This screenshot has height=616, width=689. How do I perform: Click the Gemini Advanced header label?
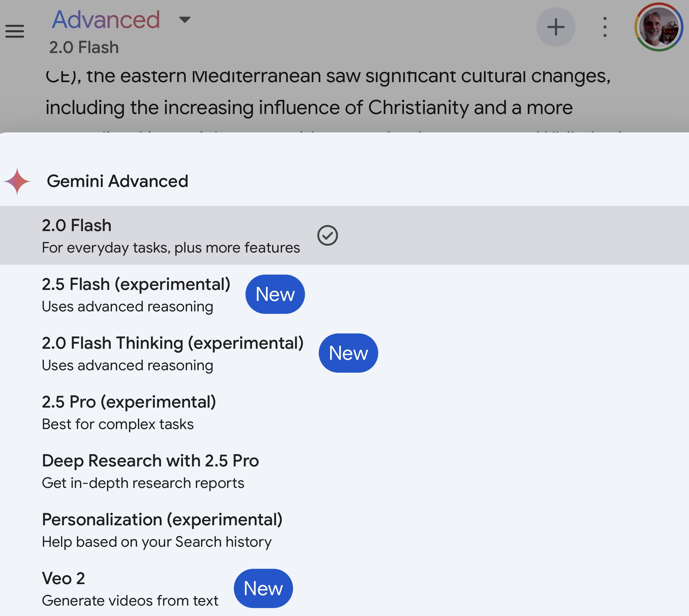coord(117,181)
